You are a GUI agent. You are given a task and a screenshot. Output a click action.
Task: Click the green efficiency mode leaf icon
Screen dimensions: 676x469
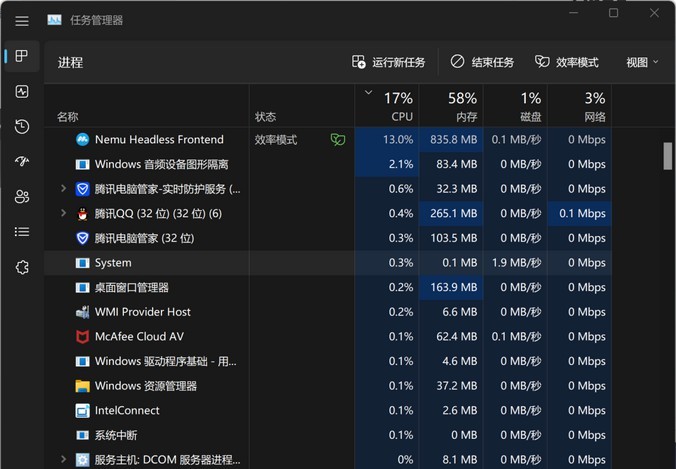338,140
